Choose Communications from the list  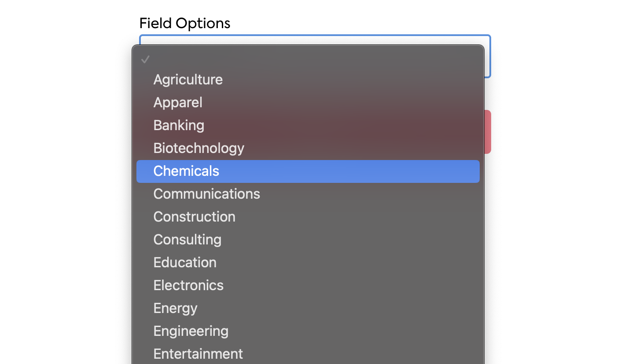point(206,194)
